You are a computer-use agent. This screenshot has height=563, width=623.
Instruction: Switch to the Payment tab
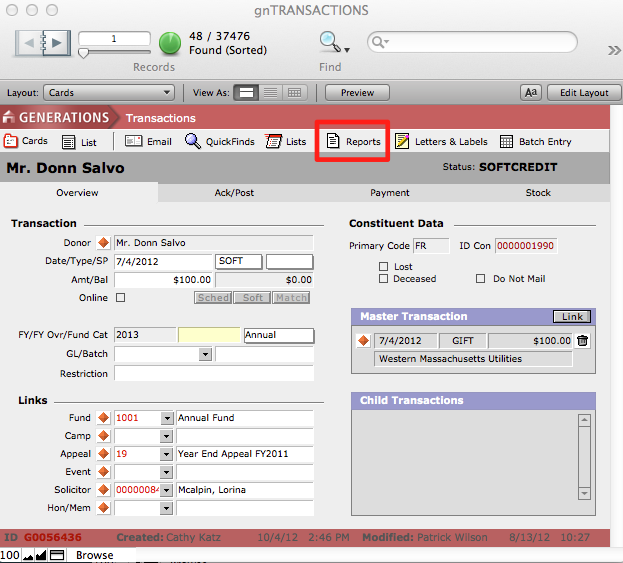coord(389,193)
